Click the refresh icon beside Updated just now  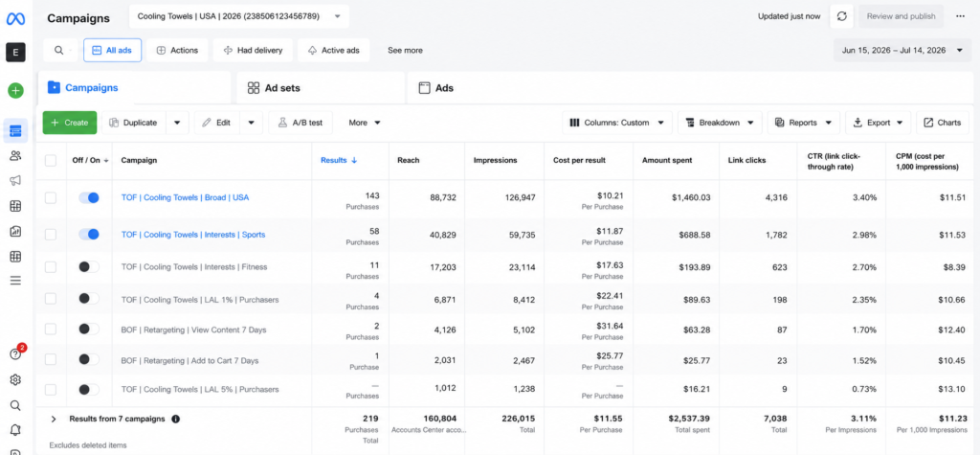click(842, 17)
